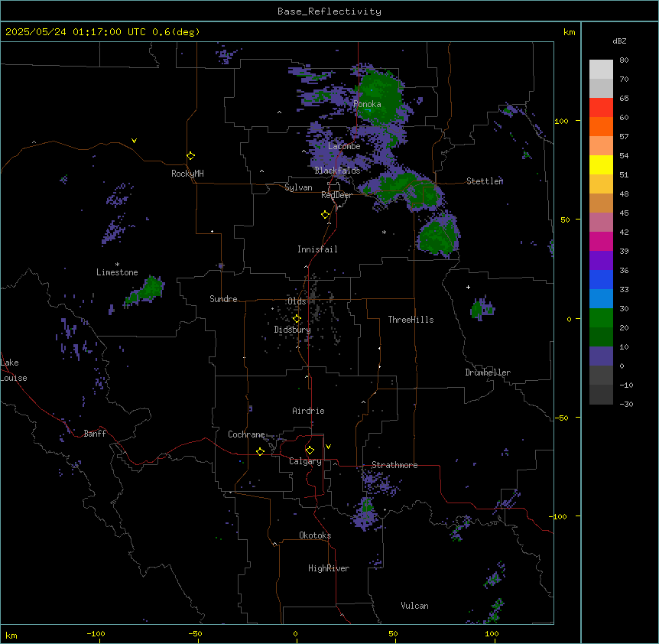659x644 pixels.
Task: Click the yellow v marker northwest of RockyMH
Action: click(134, 141)
